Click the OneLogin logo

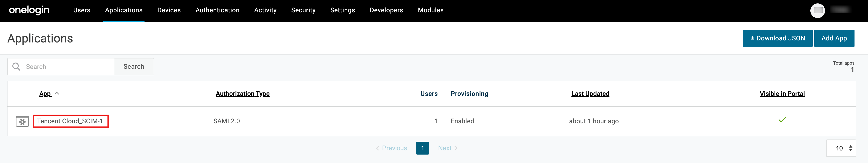(29, 11)
